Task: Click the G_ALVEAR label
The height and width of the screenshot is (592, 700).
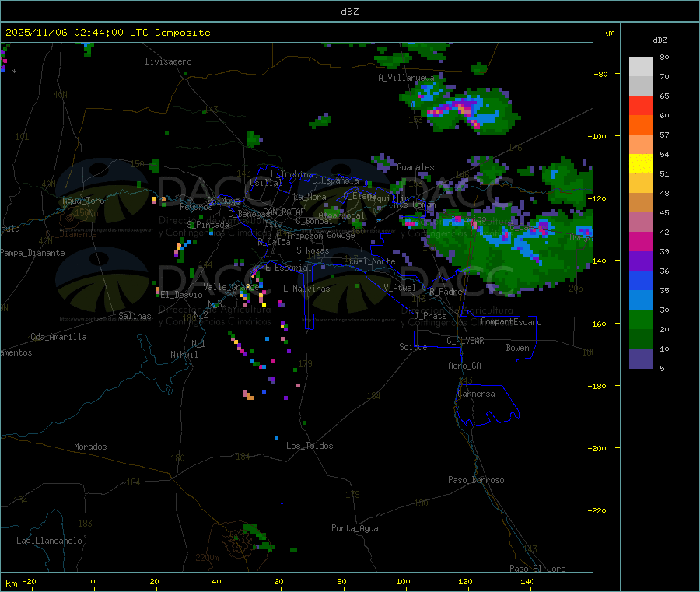Action: (x=465, y=341)
